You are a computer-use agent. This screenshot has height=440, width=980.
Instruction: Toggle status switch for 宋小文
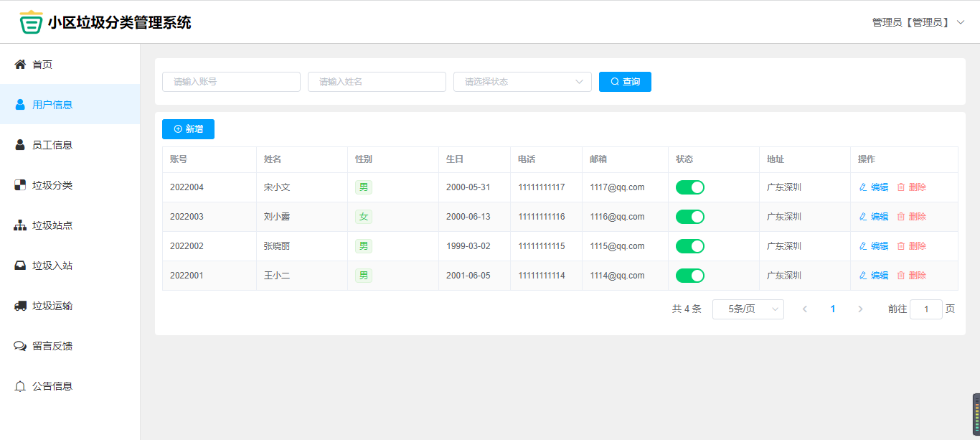click(x=689, y=187)
